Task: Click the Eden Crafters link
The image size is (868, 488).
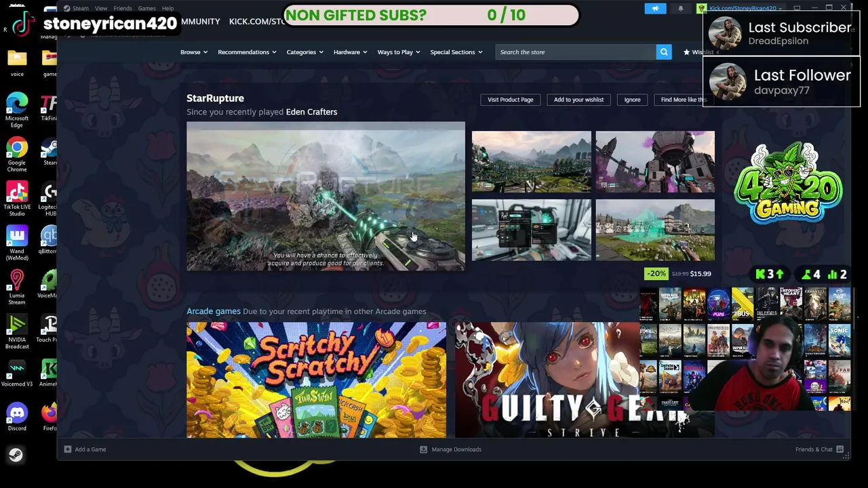Action: (x=311, y=112)
